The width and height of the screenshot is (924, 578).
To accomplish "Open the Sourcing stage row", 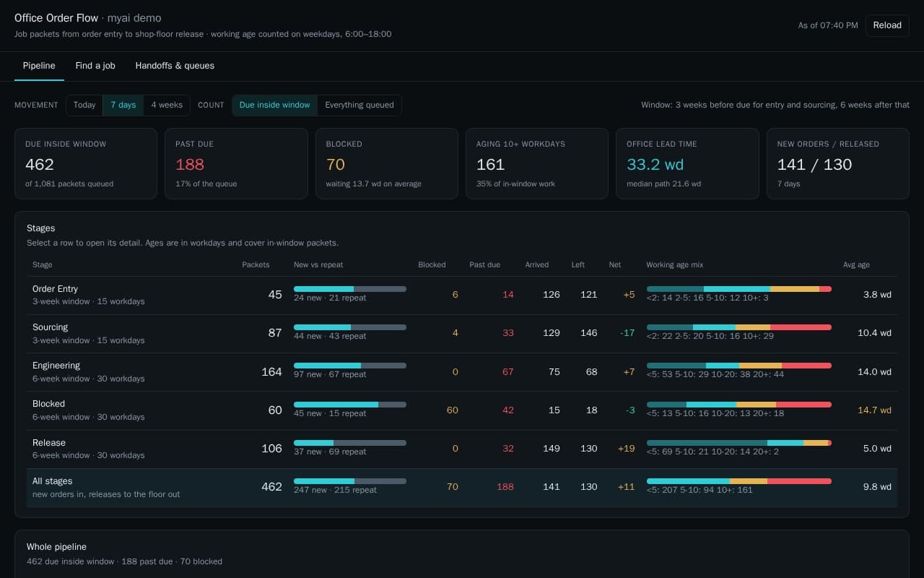I will coord(462,333).
